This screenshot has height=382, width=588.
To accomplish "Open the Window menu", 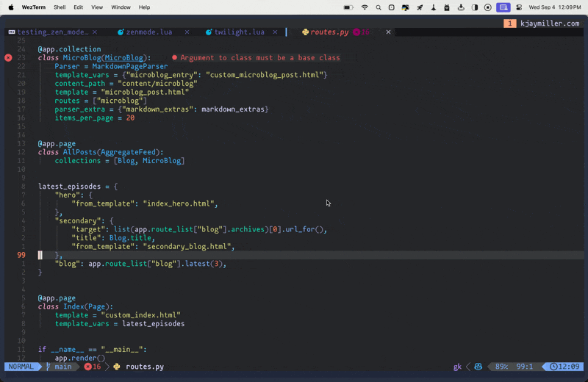I will [x=121, y=7].
